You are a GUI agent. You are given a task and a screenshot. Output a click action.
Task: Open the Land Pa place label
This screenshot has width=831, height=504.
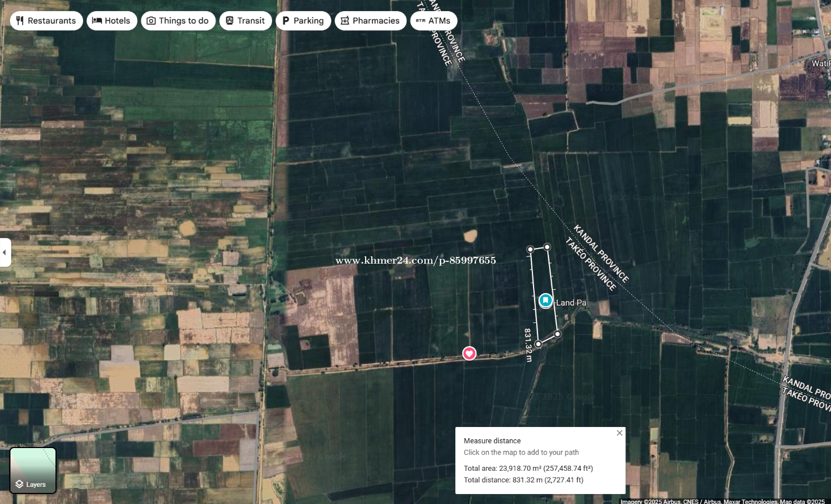pyautogui.click(x=571, y=303)
